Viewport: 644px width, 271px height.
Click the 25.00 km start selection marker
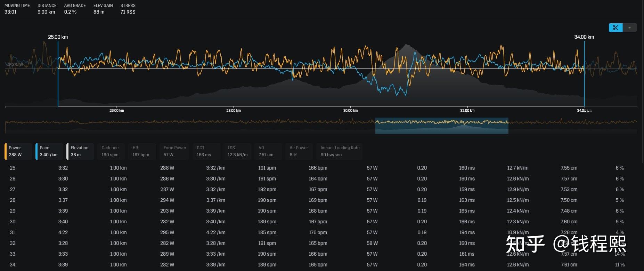pyautogui.click(x=58, y=37)
